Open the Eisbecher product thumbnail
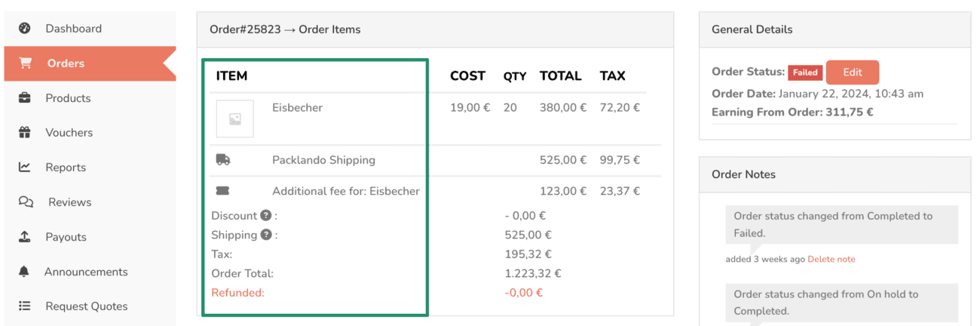This screenshot has width=980, height=326. click(x=235, y=118)
